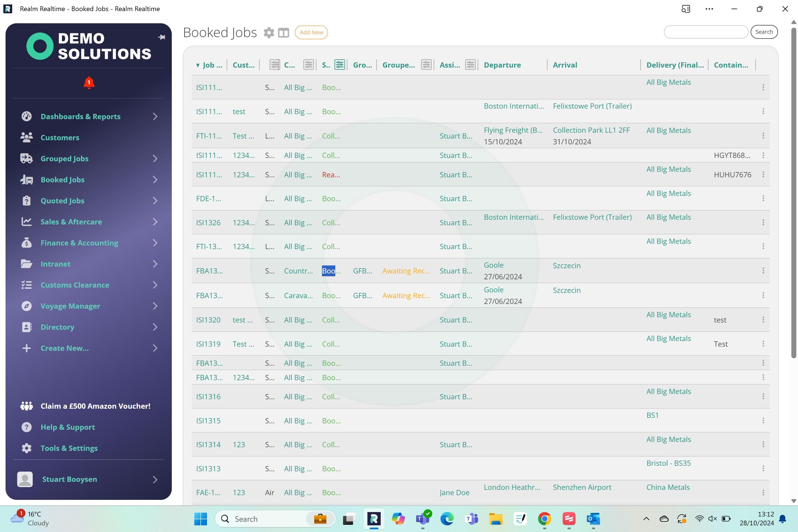Viewport: 798px width, 532px height.
Task: Toggle the Job column sort arrow
Action: (198, 65)
